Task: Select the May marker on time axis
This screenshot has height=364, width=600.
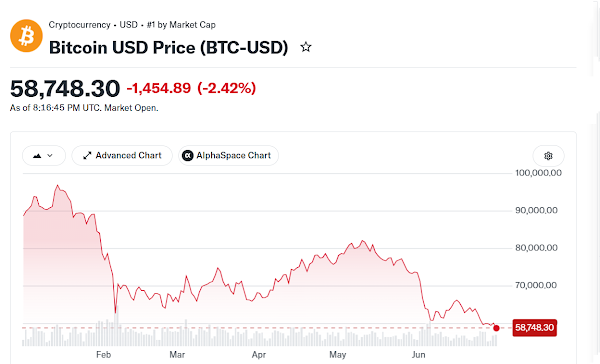Action: (x=338, y=355)
